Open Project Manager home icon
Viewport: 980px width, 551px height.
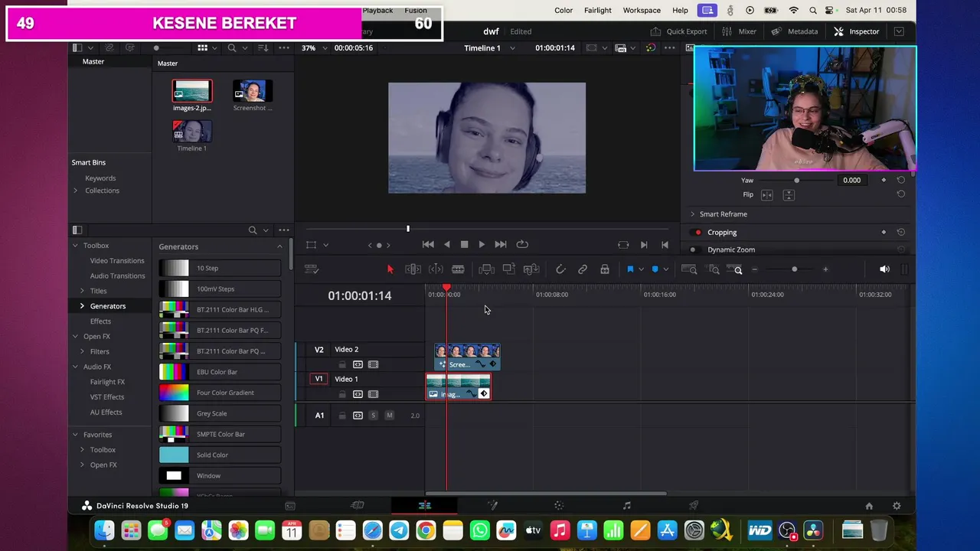click(869, 506)
